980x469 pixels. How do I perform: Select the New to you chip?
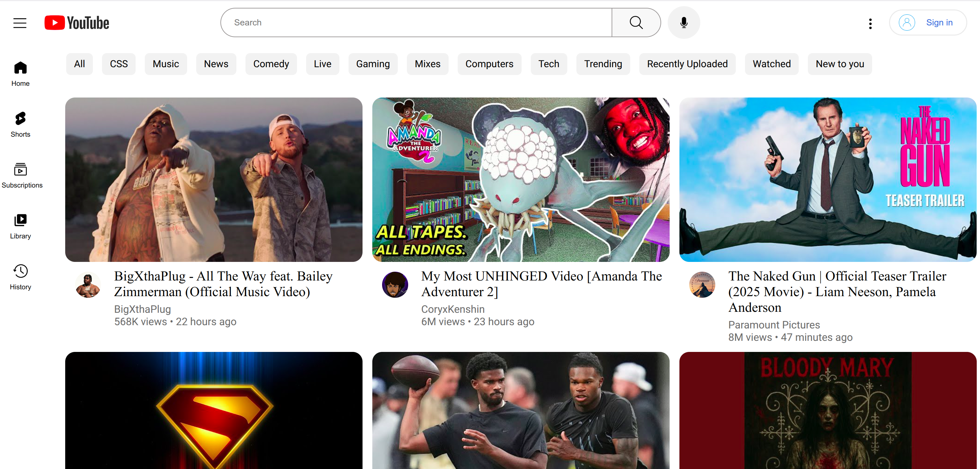pos(839,64)
